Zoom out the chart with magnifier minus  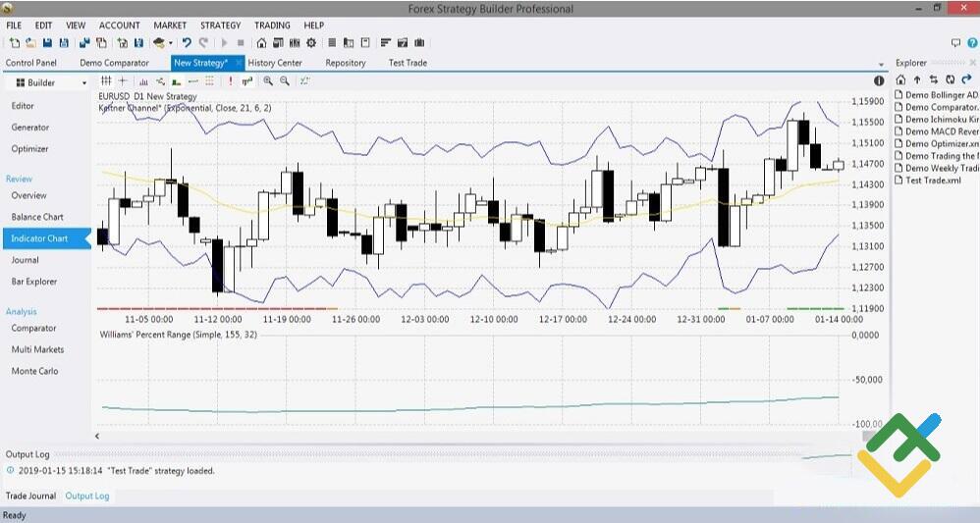coord(285,81)
